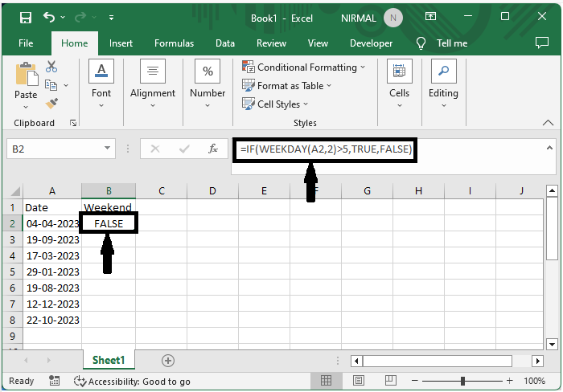Open Cell Styles gallery
563x392 pixels.
pyautogui.click(x=275, y=104)
